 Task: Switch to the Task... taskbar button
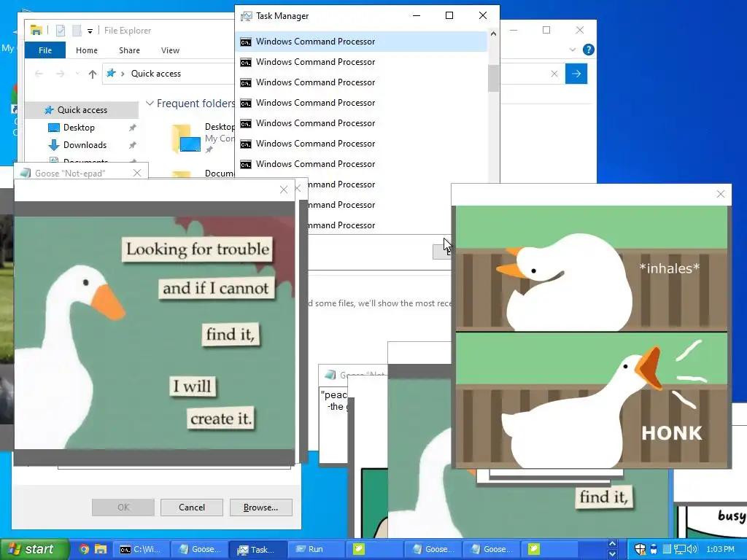pos(258,550)
